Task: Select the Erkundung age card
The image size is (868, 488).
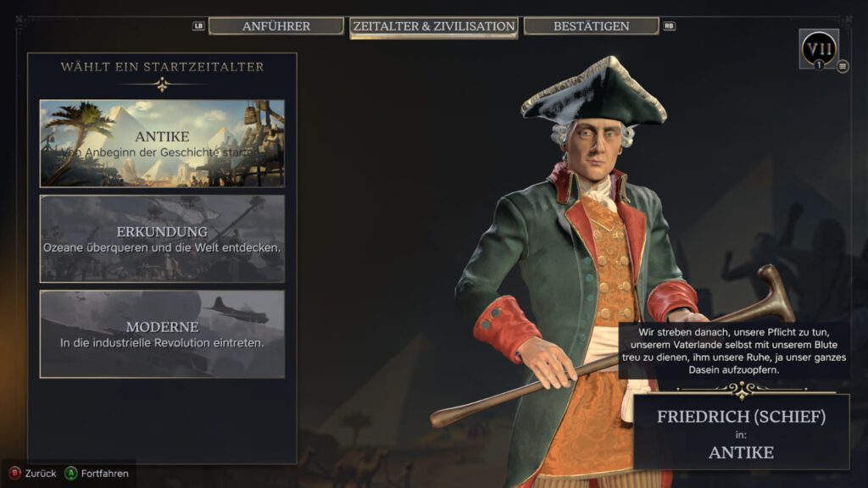Action: (x=162, y=238)
